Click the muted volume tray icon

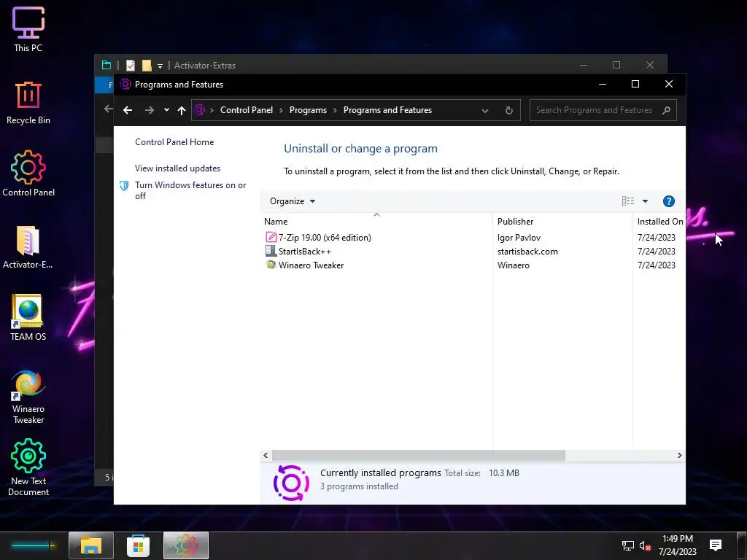(x=645, y=545)
